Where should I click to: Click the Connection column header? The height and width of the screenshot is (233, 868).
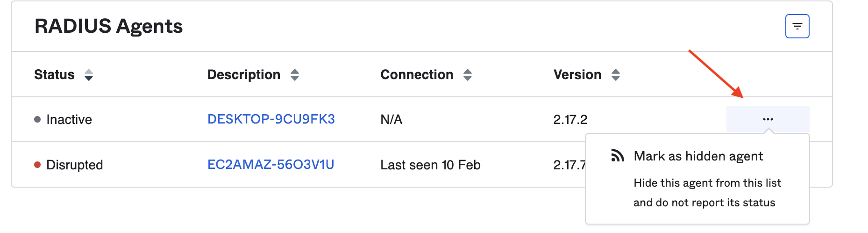coord(417,75)
